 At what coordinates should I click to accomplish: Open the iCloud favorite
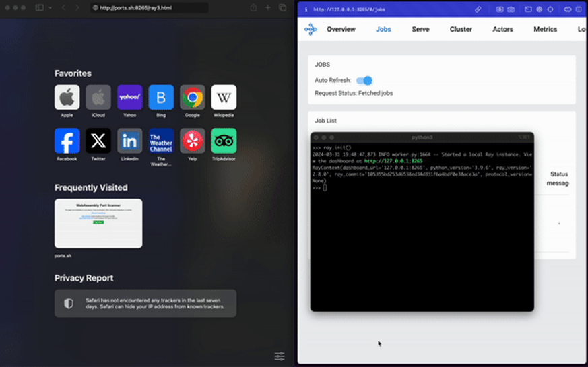98,97
